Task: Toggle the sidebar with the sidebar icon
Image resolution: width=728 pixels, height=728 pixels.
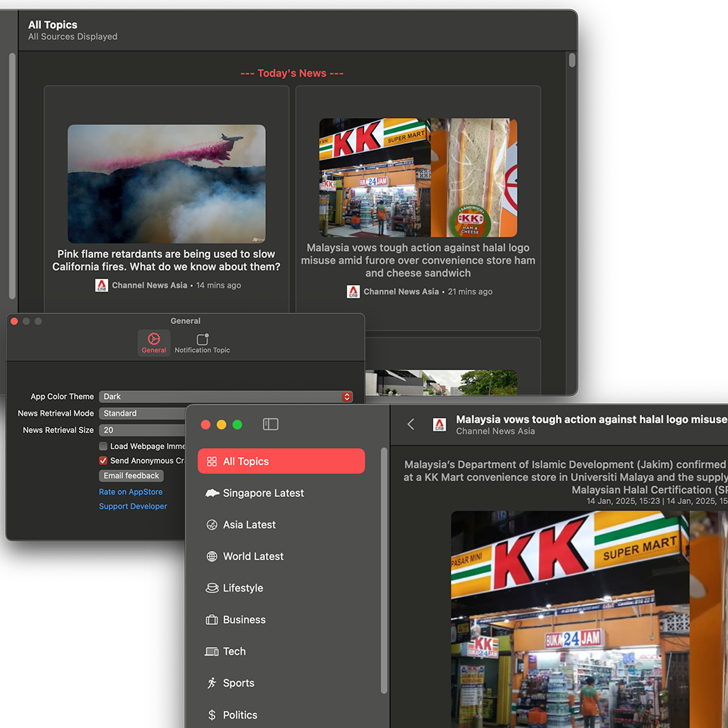Action: (x=271, y=424)
